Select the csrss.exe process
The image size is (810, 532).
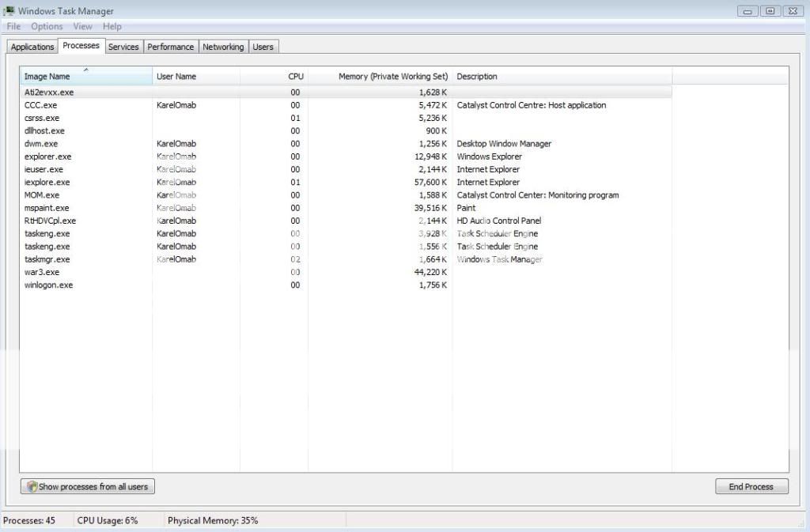(346, 118)
